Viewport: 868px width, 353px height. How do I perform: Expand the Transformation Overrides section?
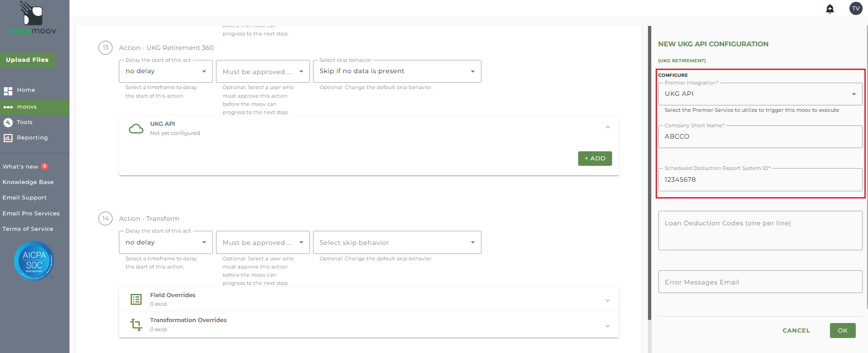click(x=608, y=326)
